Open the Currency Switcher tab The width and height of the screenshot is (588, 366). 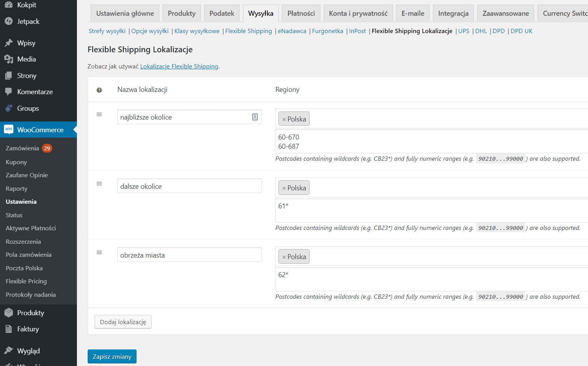click(x=563, y=13)
